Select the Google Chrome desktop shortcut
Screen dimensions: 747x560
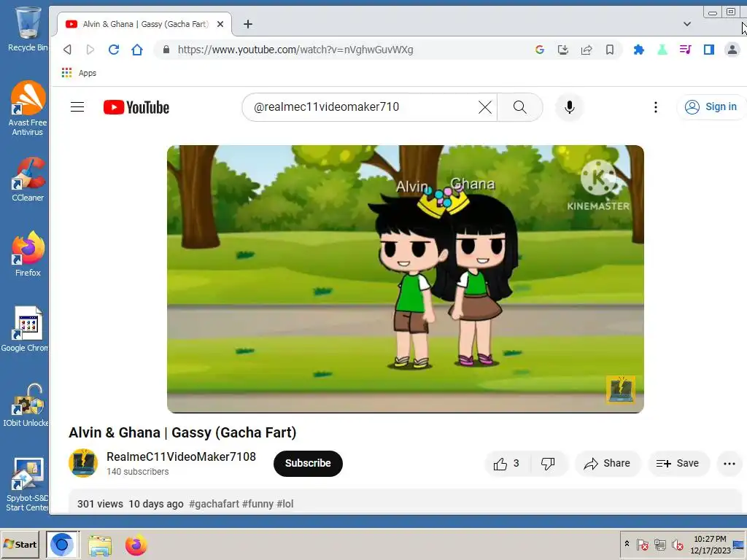[26, 330]
